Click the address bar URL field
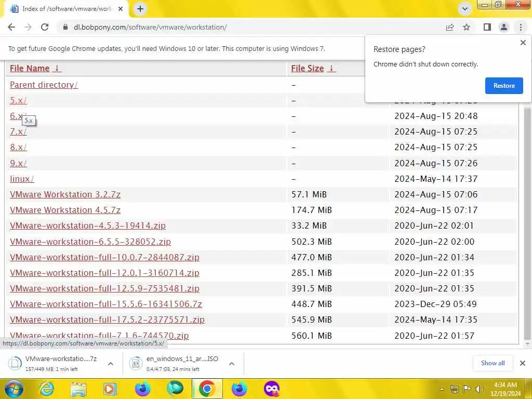532x399 pixels. click(x=251, y=27)
